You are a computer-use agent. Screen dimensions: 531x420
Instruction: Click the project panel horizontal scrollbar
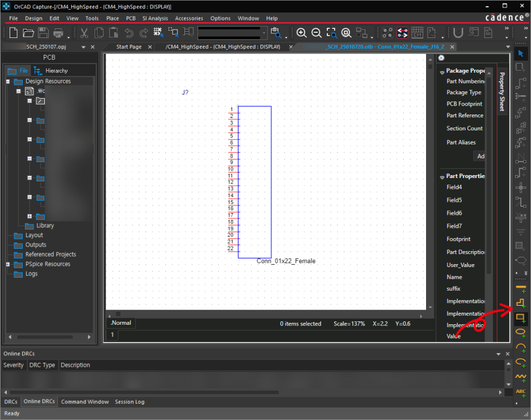point(45,337)
